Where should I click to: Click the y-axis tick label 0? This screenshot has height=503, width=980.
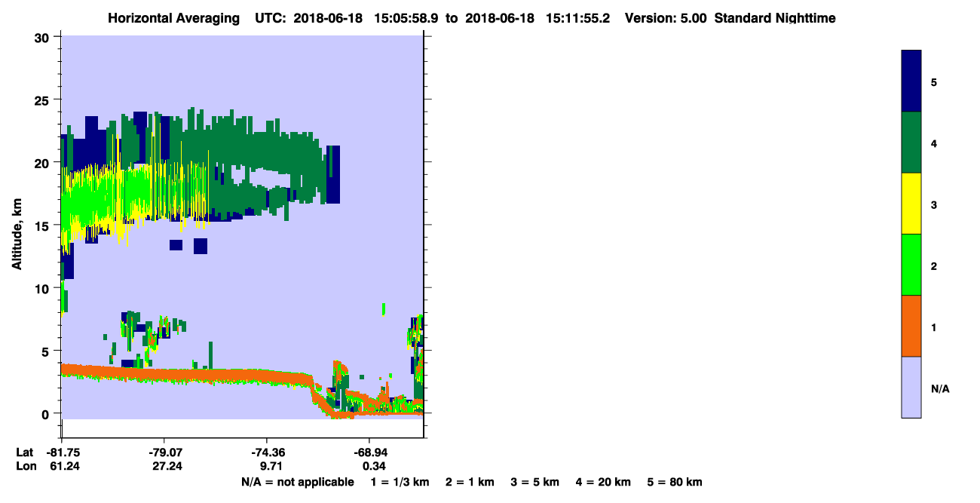pyautogui.click(x=47, y=413)
